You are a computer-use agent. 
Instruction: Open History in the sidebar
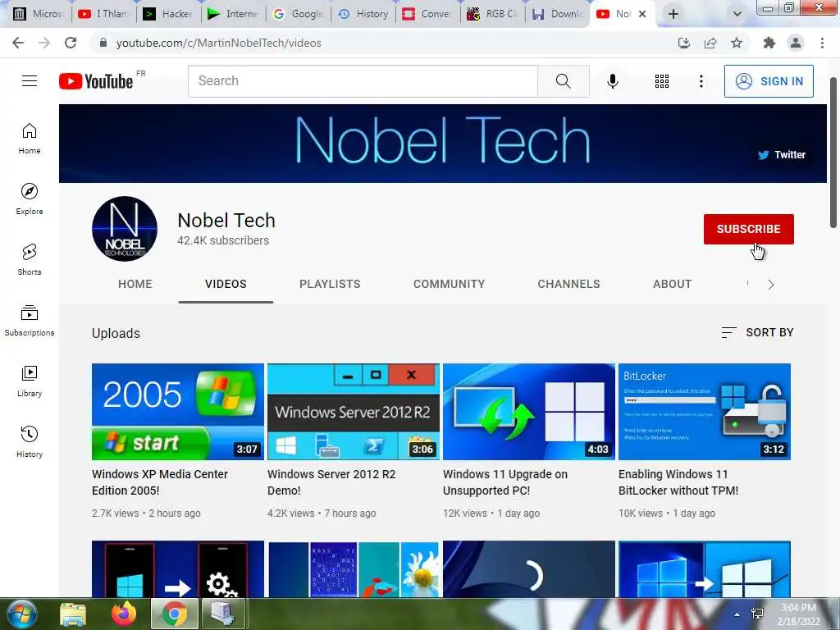[x=30, y=442]
